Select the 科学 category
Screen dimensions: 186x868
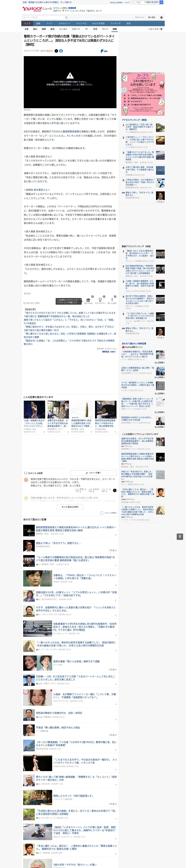pyautogui.click(x=95, y=29)
